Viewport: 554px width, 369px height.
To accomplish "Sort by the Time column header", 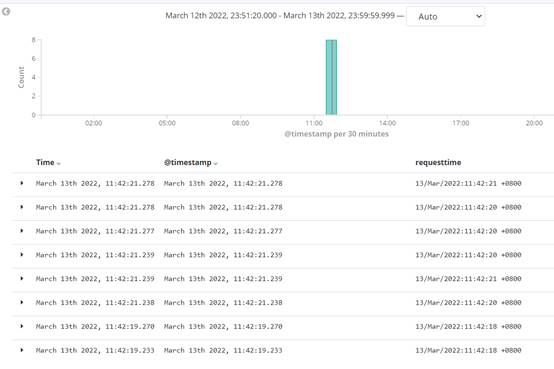I will click(x=45, y=162).
